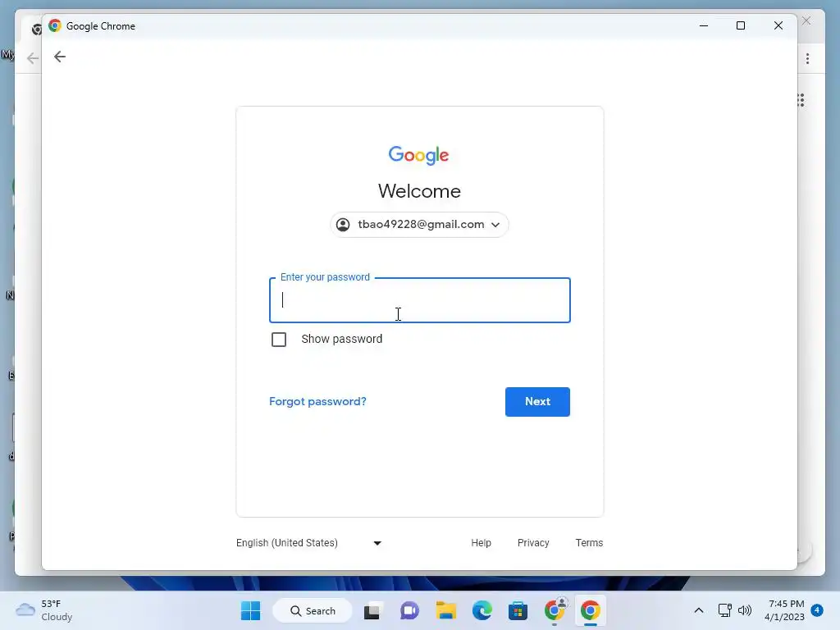Close the Google sign-in window
Image resolution: width=840 pixels, height=630 pixels.
(x=778, y=25)
